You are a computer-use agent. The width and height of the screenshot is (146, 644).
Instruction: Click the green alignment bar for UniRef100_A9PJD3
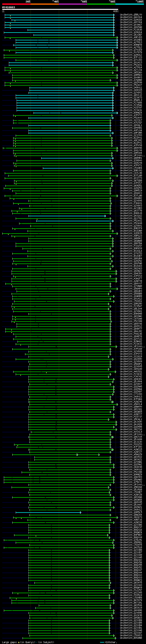tap(61, 37)
